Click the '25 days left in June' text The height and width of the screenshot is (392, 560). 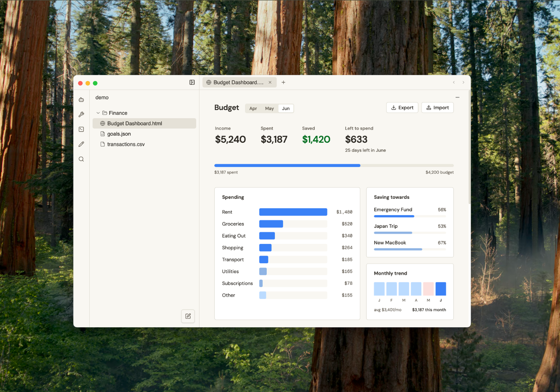[x=366, y=150]
